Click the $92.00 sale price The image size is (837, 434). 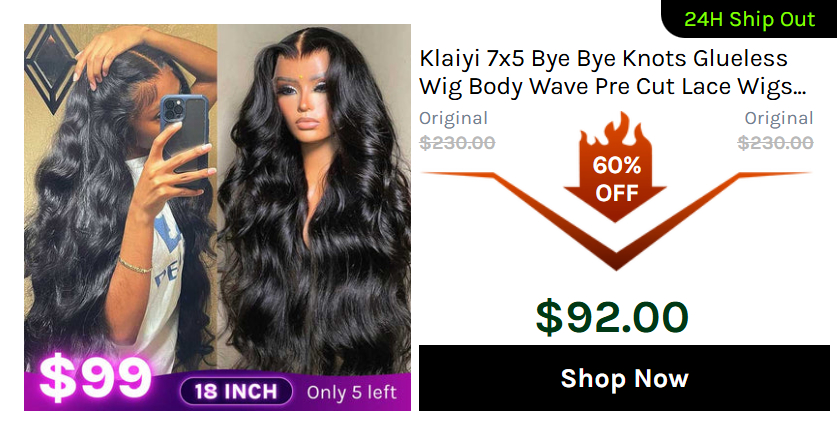pyautogui.click(x=612, y=318)
